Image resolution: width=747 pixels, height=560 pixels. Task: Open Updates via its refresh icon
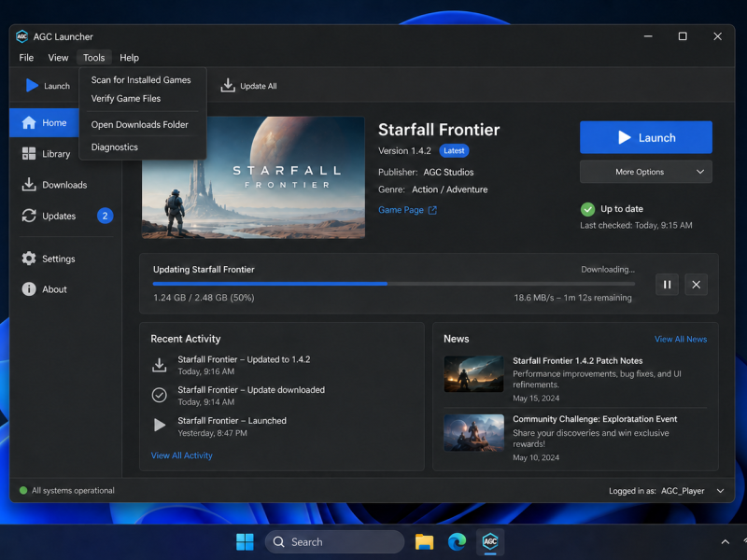click(29, 216)
